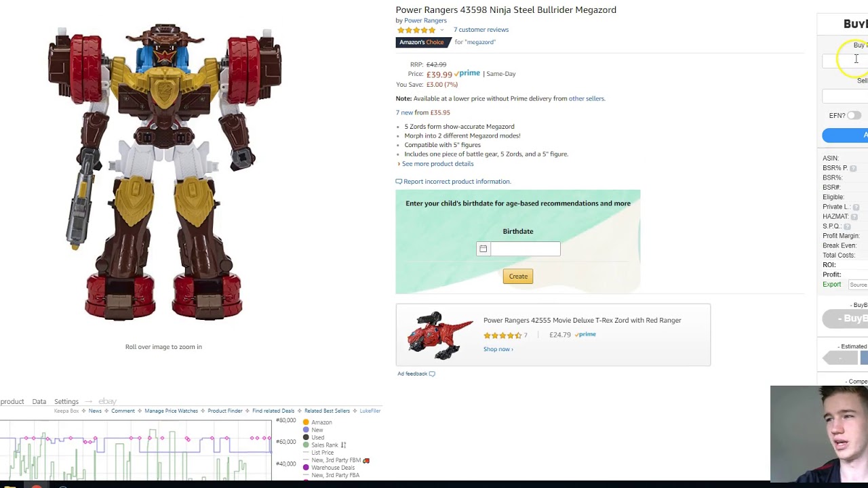Click the calendar icon beside Birthdate field
The height and width of the screenshot is (488, 868).
pos(483,249)
